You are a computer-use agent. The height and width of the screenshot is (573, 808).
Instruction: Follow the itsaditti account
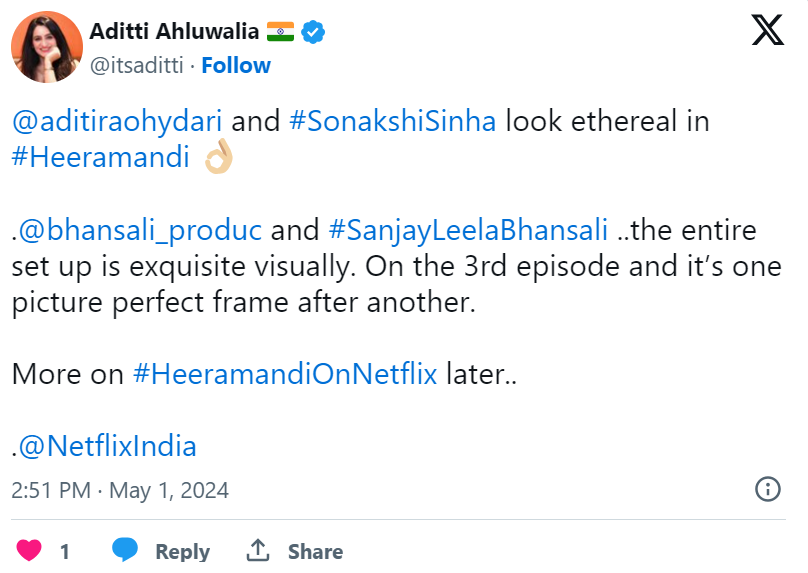pos(236,66)
